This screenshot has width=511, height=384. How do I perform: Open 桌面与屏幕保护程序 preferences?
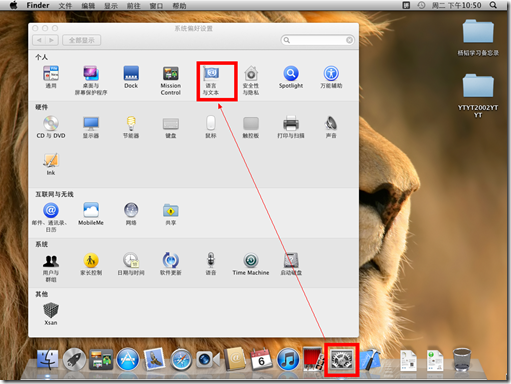(x=91, y=80)
